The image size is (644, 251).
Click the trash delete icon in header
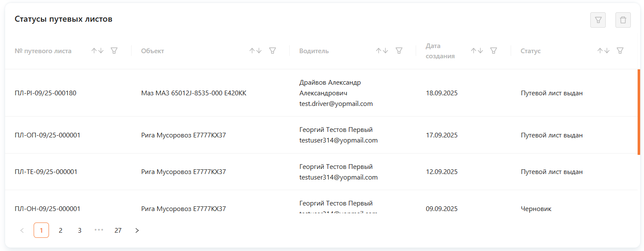tap(623, 20)
